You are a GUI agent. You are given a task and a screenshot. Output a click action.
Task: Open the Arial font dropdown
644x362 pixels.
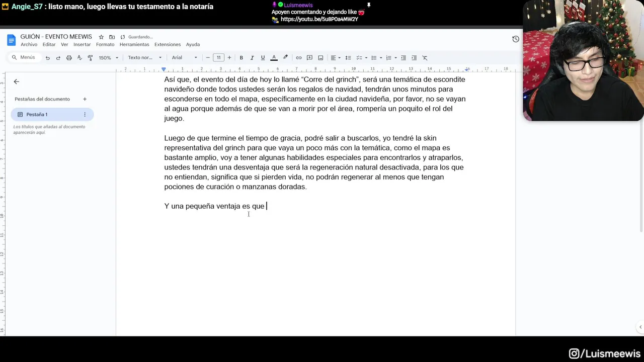[184, 58]
